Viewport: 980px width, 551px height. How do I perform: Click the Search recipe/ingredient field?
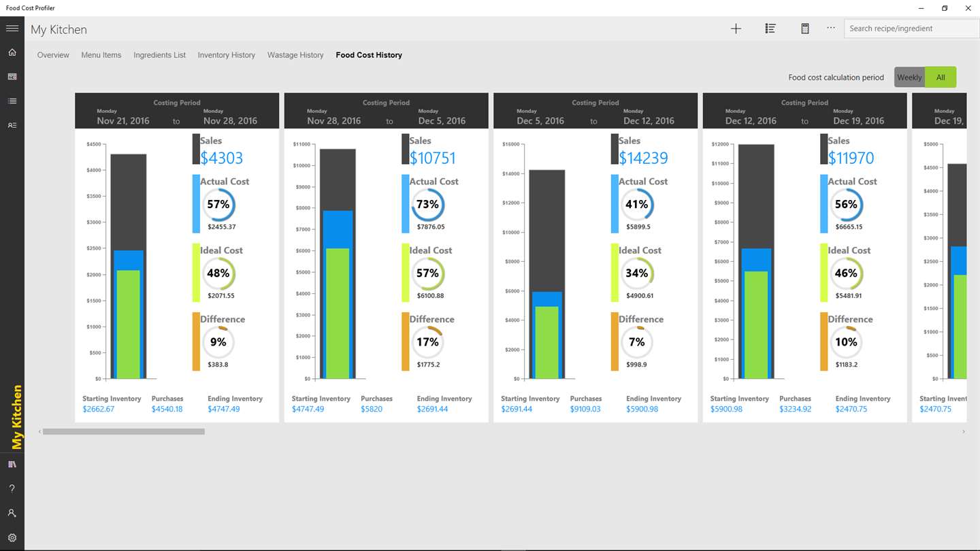912,29
